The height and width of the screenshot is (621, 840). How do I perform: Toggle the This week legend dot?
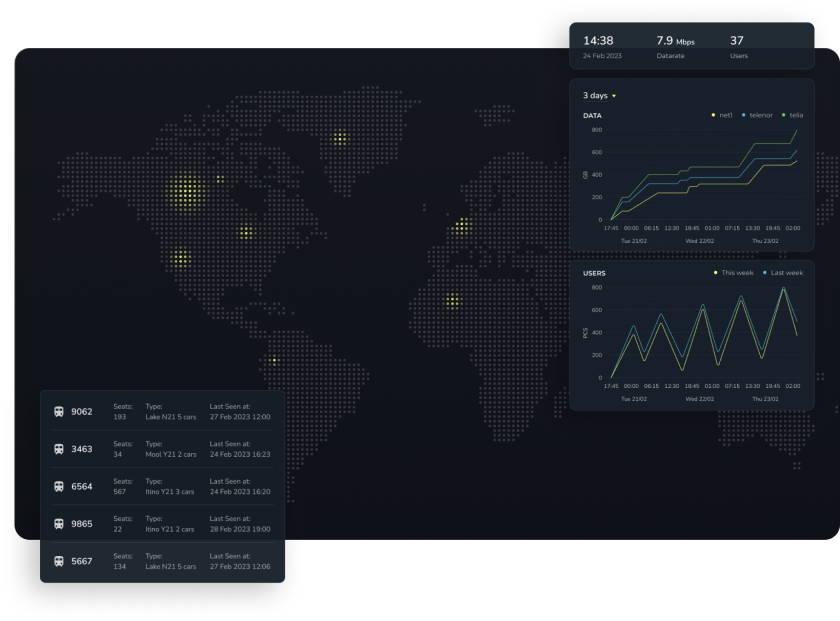715,273
